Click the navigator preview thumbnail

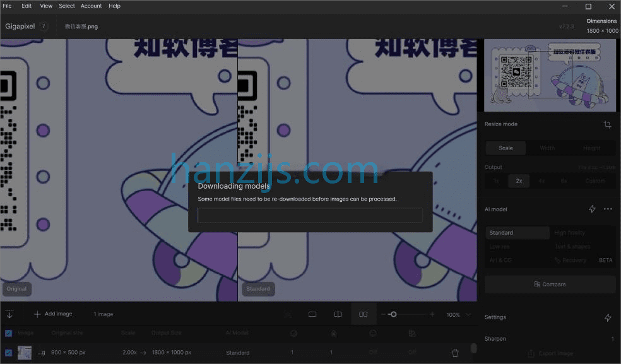pos(550,75)
